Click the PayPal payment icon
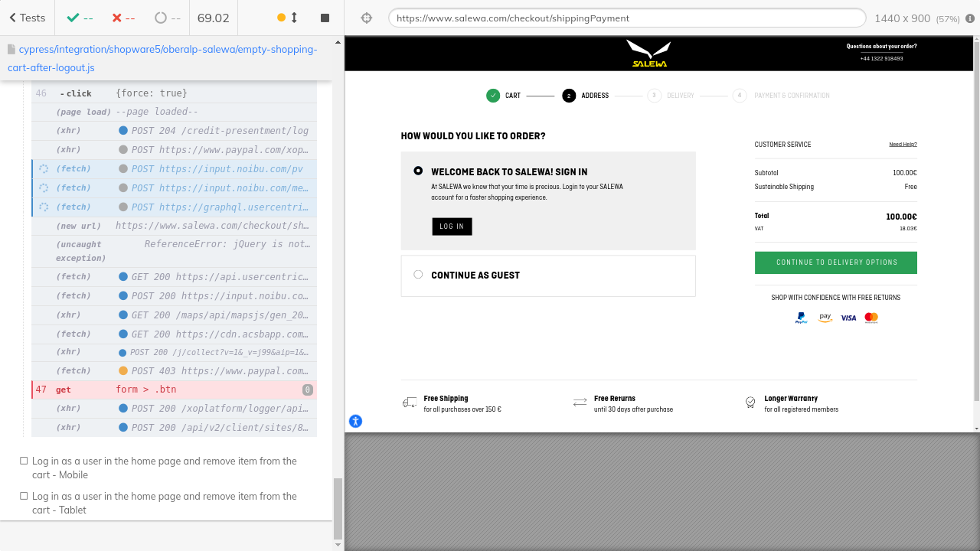This screenshot has width=980, height=551. [x=802, y=318]
